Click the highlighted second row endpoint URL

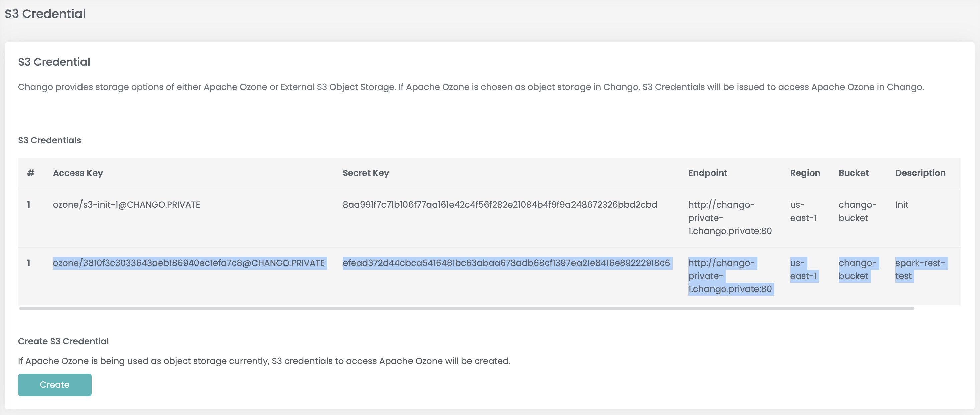pos(730,276)
